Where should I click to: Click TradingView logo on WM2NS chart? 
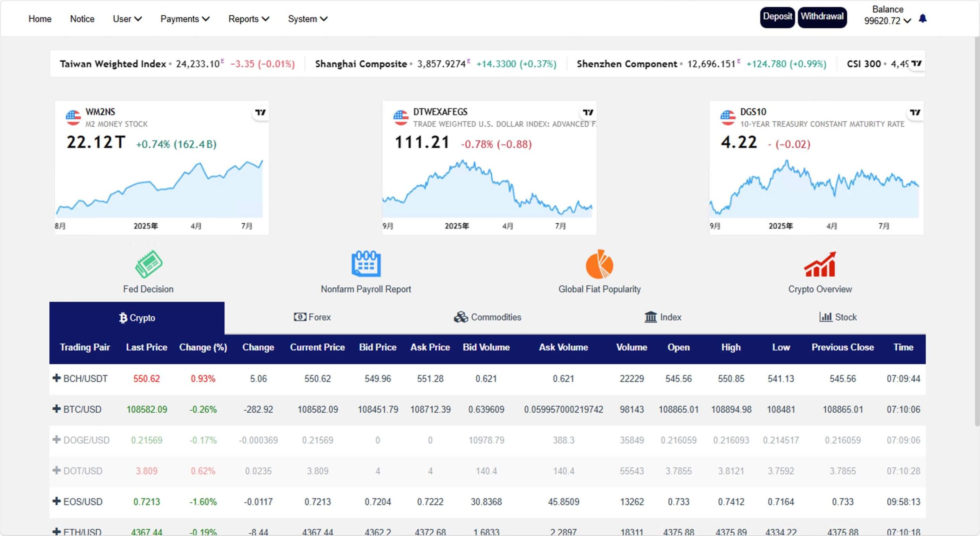coord(260,112)
